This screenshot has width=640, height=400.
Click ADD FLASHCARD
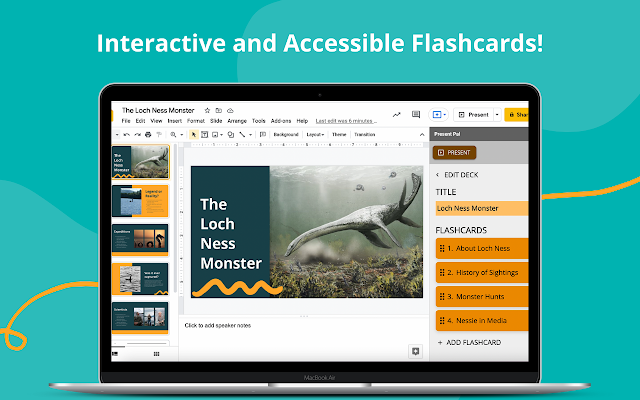coord(469,342)
